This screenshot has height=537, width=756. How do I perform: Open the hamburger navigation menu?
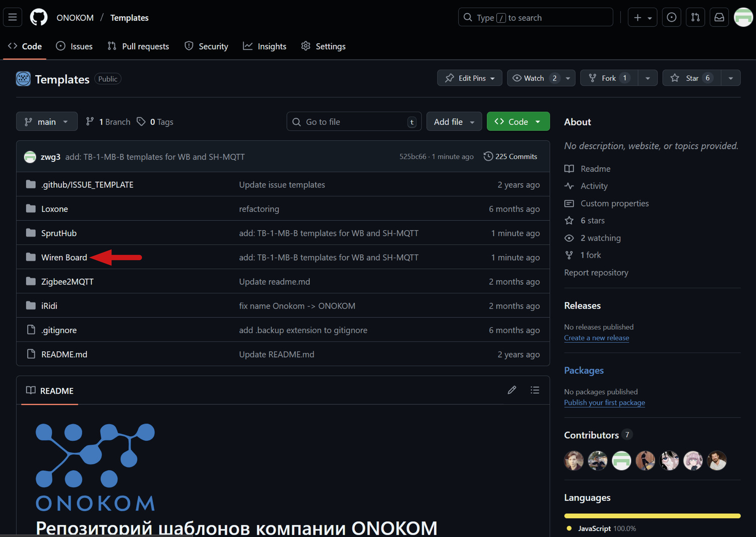click(x=13, y=17)
